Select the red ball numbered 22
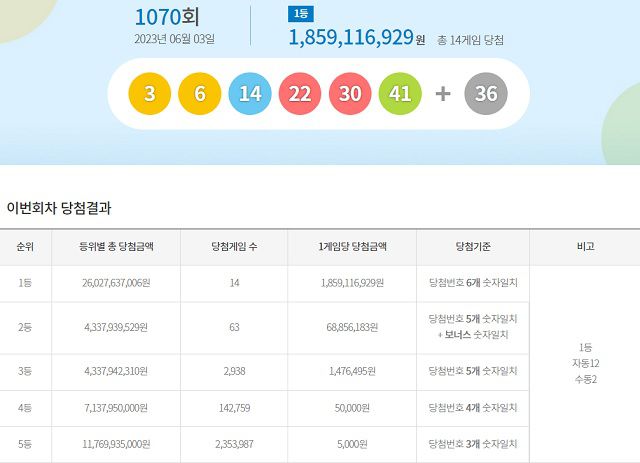Screen dimensions: 640x463 tap(300, 94)
